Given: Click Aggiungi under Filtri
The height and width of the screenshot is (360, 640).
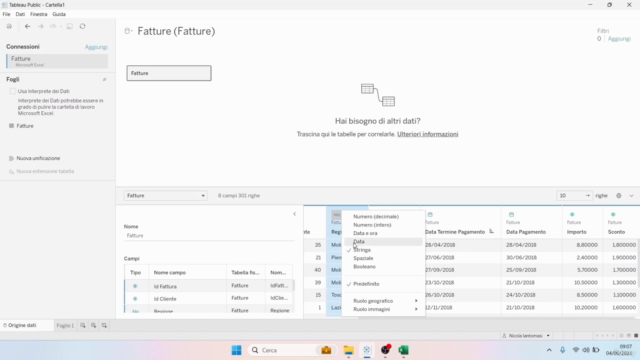Looking at the screenshot, I should (619, 39).
